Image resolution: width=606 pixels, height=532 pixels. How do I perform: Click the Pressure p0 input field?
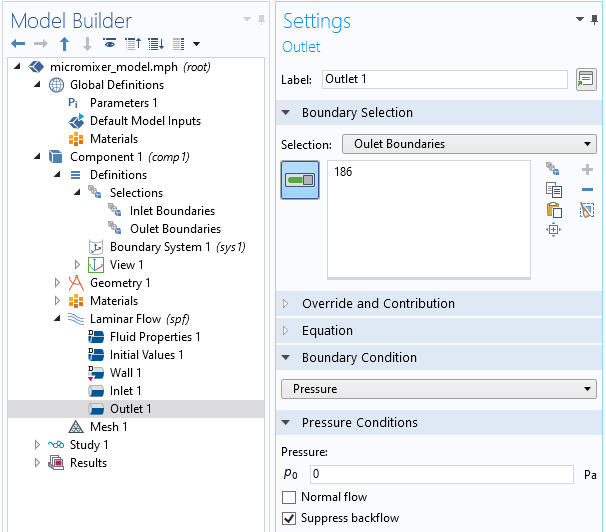point(441,474)
